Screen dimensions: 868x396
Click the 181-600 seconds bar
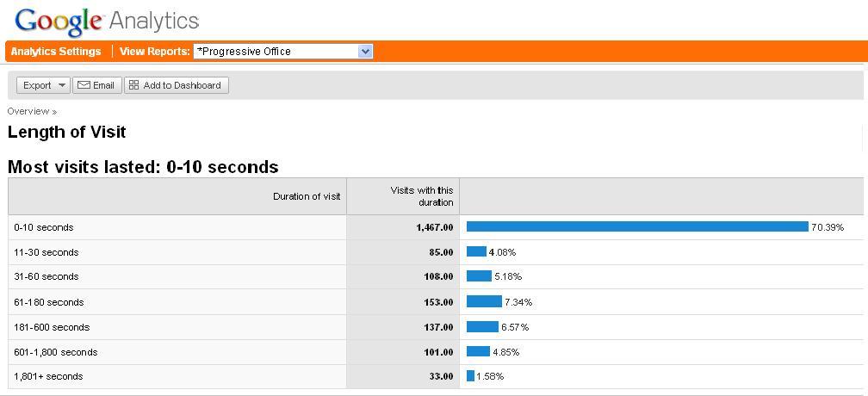pos(483,327)
